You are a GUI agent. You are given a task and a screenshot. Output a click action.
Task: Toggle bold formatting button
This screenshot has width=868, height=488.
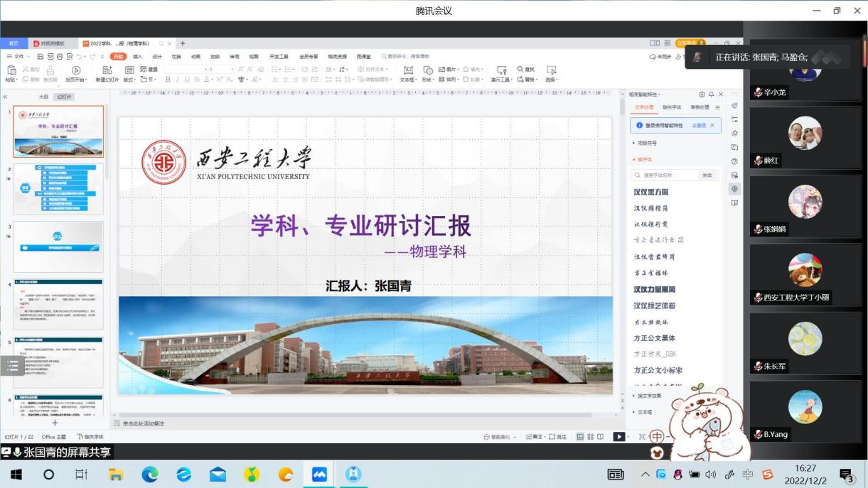(168, 80)
